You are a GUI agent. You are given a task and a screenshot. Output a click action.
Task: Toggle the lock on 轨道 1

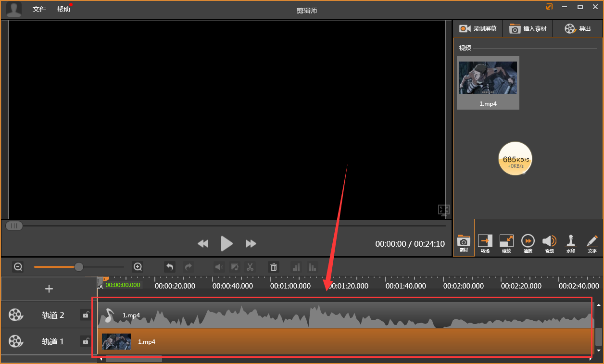[86, 341]
